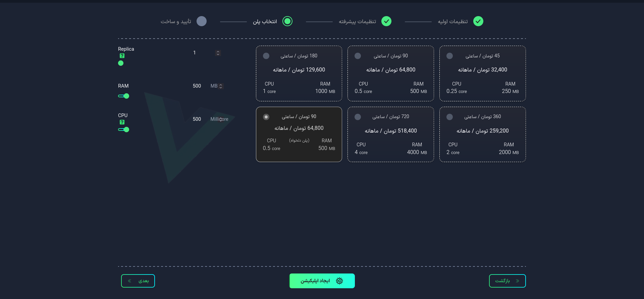Adjust Replica count stepper arrows
Viewport: 644px width, 299px height.
(x=218, y=53)
